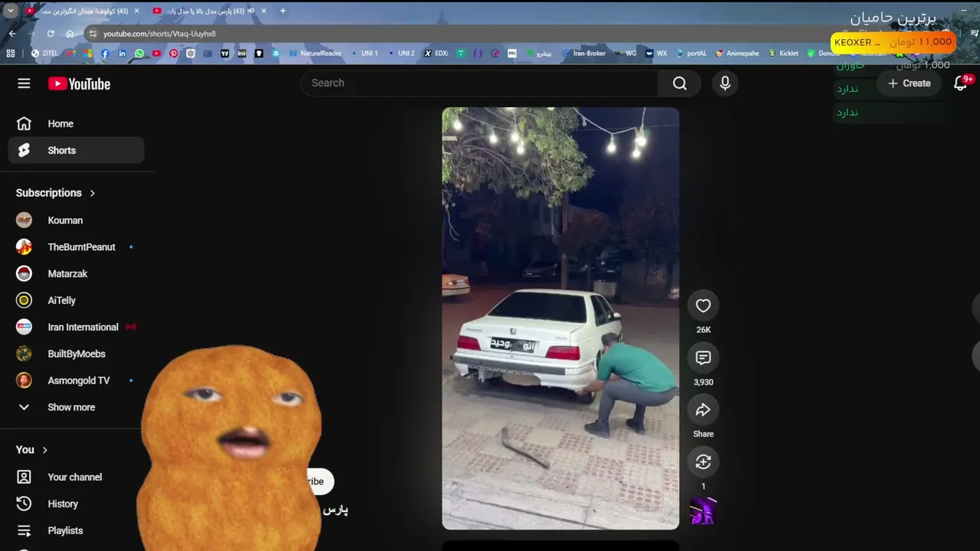Screen dimensions: 980x551
Task: Open the WX bookmark
Action: 656,54
